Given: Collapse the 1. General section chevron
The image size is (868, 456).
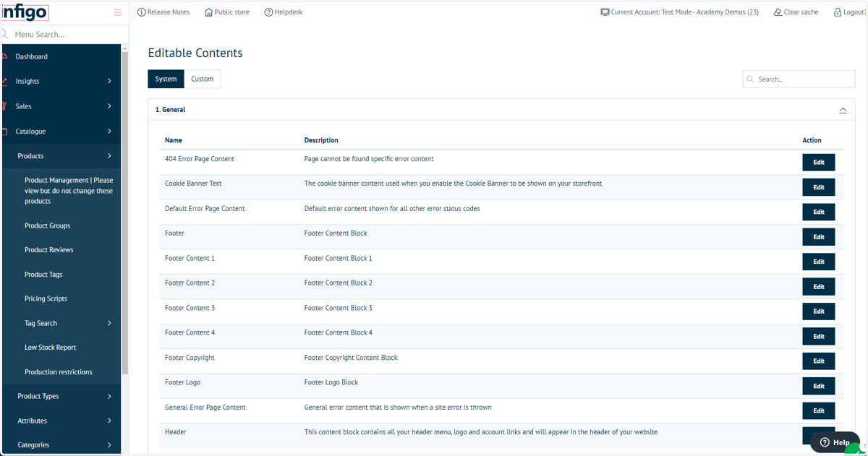Looking at the screenshot, I should [843, 110].
